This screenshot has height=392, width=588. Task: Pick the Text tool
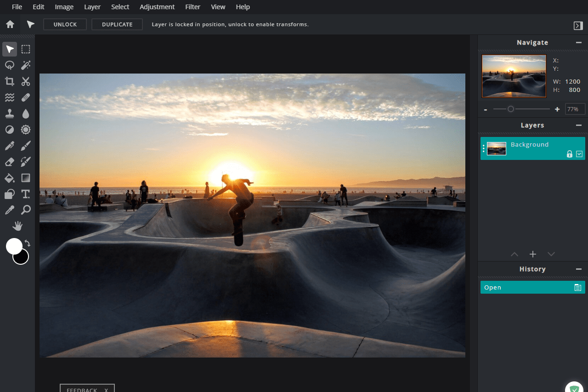tap(26, 194)
